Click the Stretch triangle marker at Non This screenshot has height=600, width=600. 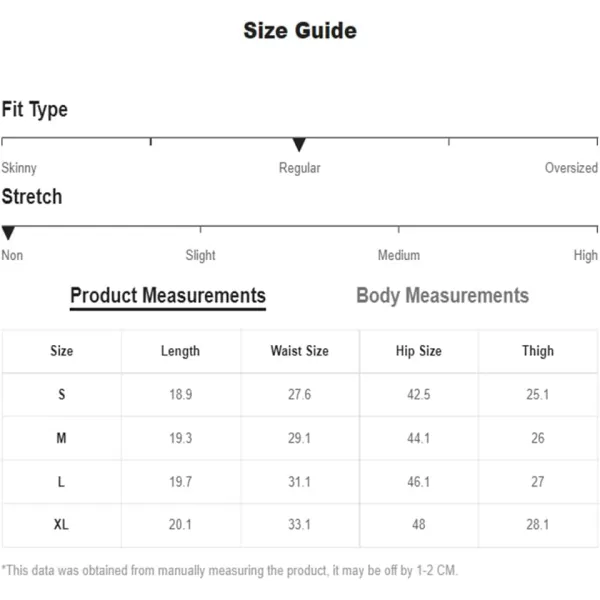[x=8, y=233]
